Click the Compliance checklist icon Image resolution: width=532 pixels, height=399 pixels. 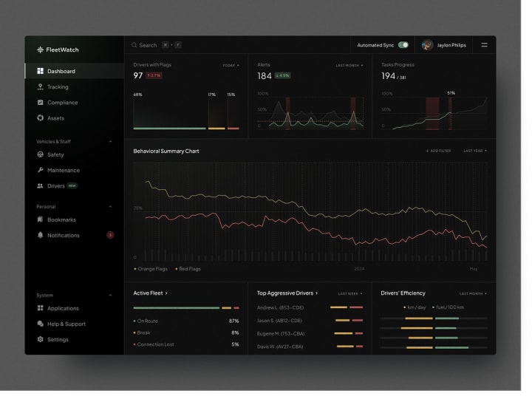pos(41,103)
